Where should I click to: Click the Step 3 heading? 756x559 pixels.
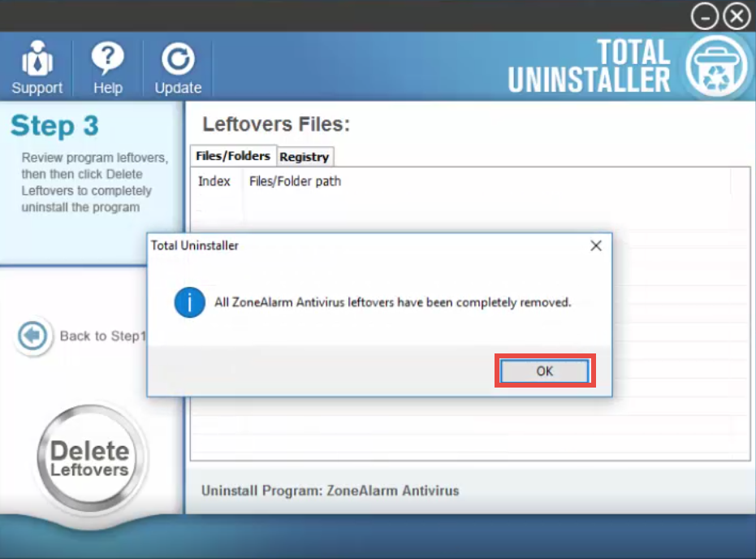54,125
